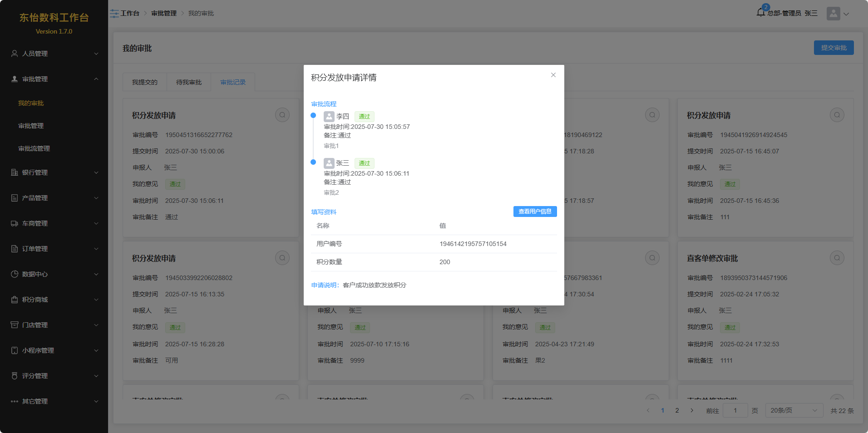The image size is (868, 433).
Task: Click the sidebar collapse icon beside 工作台
Action: pos(114,14)
